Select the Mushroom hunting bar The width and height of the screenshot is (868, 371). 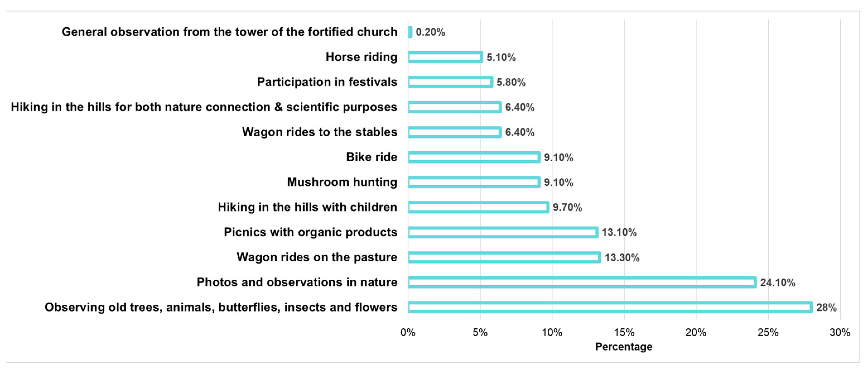tap(474, 182)
